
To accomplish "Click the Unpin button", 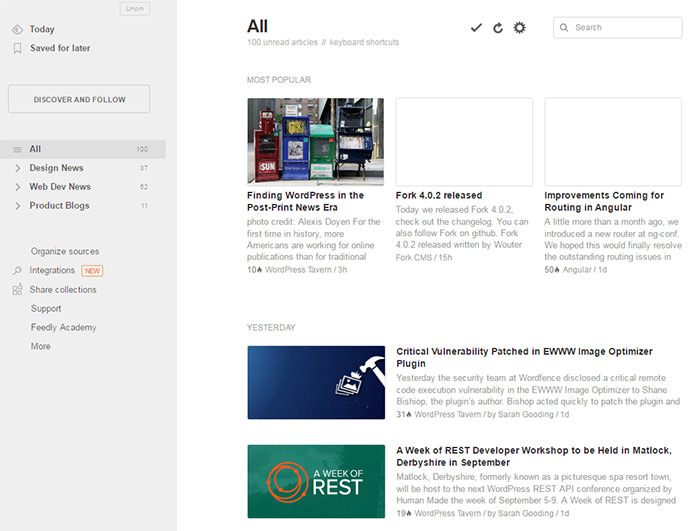I will point(135,8).
